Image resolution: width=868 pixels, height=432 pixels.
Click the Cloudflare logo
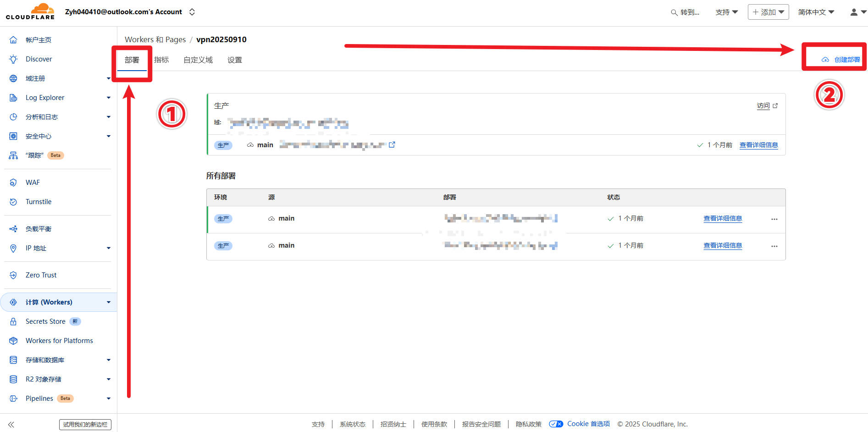[x=30, y=11]
